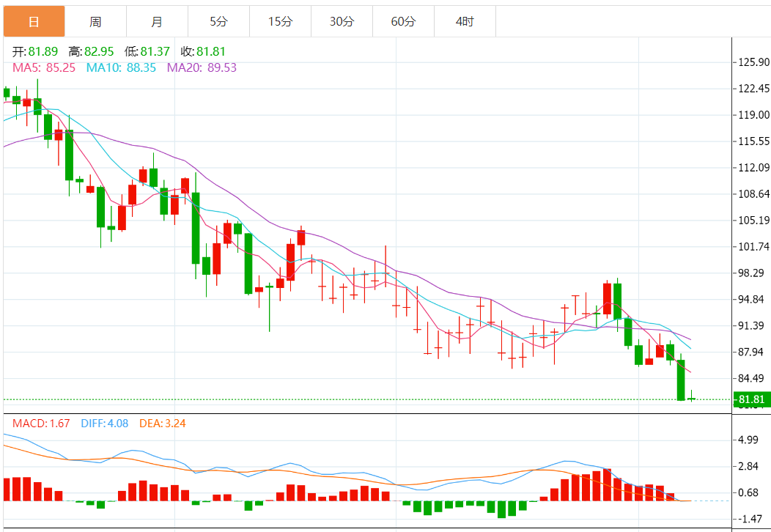This screenshot has height=532, width=771.
Task: Switch to the 月 monthly tab
Action: 157,22
